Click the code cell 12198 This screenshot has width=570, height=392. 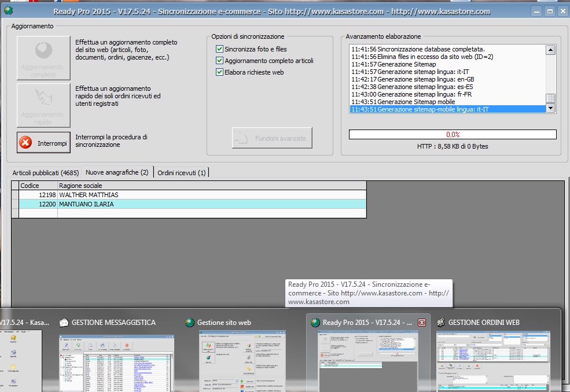38,195
